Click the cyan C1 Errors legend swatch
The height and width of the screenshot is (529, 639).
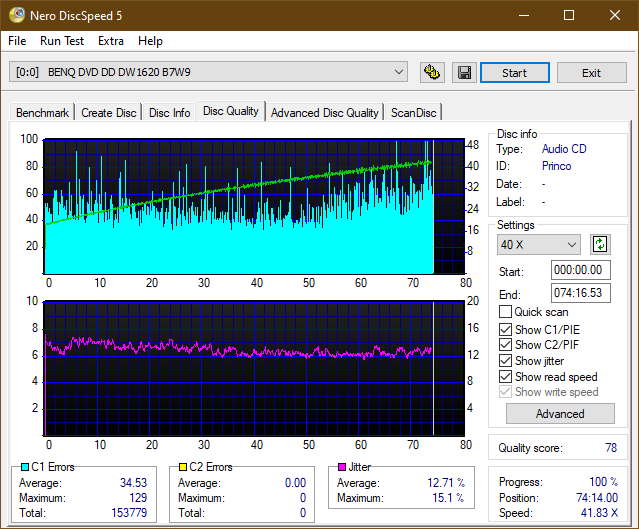24,467
